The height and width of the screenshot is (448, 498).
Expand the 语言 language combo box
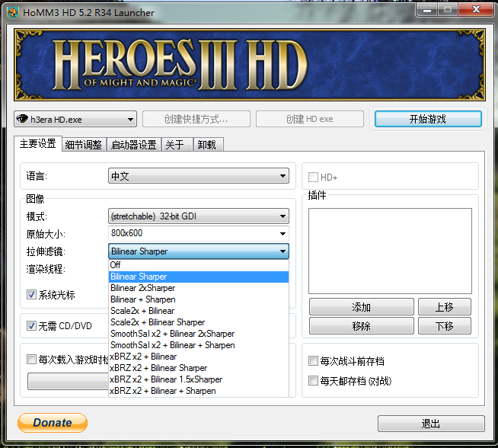(199, 176)
